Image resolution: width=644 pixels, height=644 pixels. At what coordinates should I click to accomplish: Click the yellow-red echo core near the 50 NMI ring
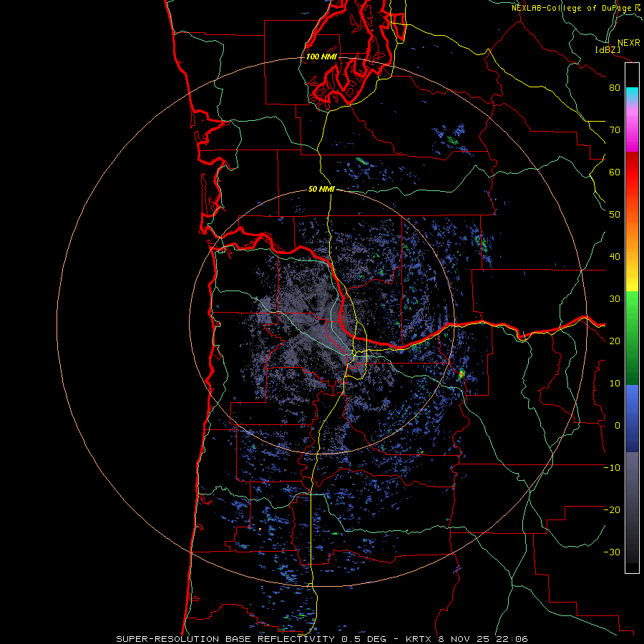point(462,374)
